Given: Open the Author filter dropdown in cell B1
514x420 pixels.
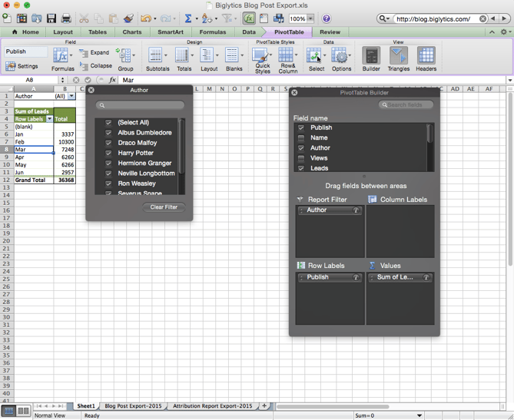Looking at the screenshot, I should (x=71, y=97).
